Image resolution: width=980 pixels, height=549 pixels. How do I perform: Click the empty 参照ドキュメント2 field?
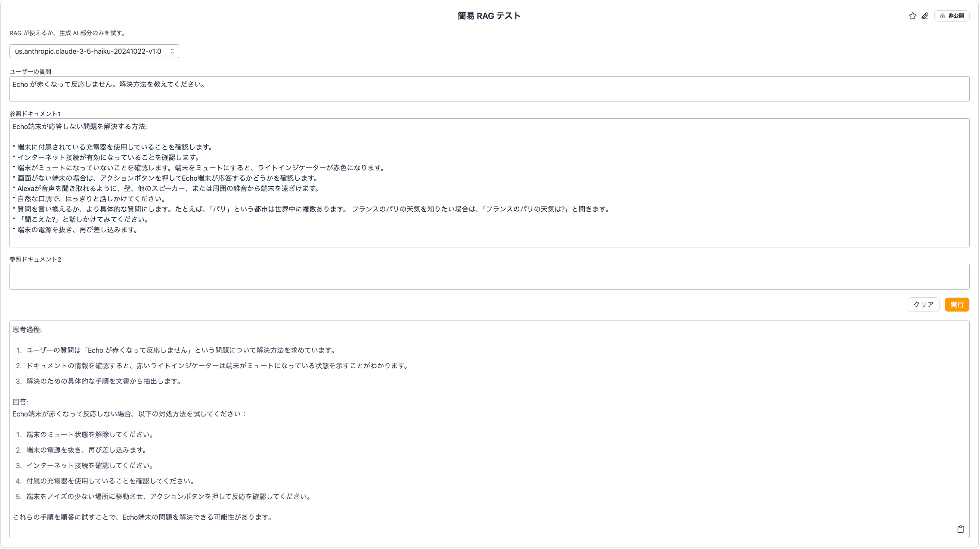pos(489,277)
